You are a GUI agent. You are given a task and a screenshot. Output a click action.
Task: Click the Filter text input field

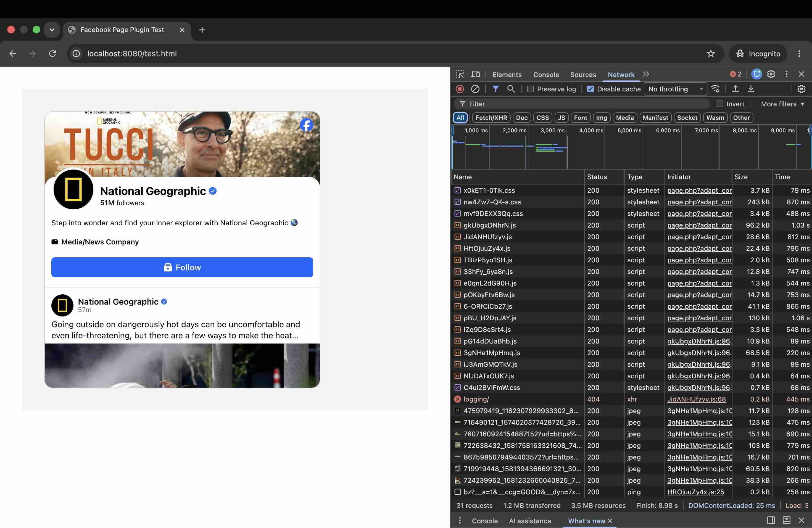[x=581, y=104]
